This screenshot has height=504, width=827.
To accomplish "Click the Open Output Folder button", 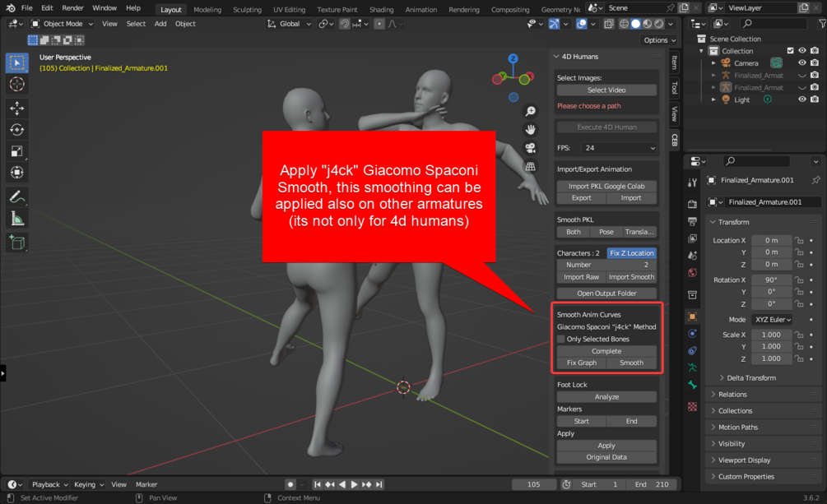I will tap(606, 294).
